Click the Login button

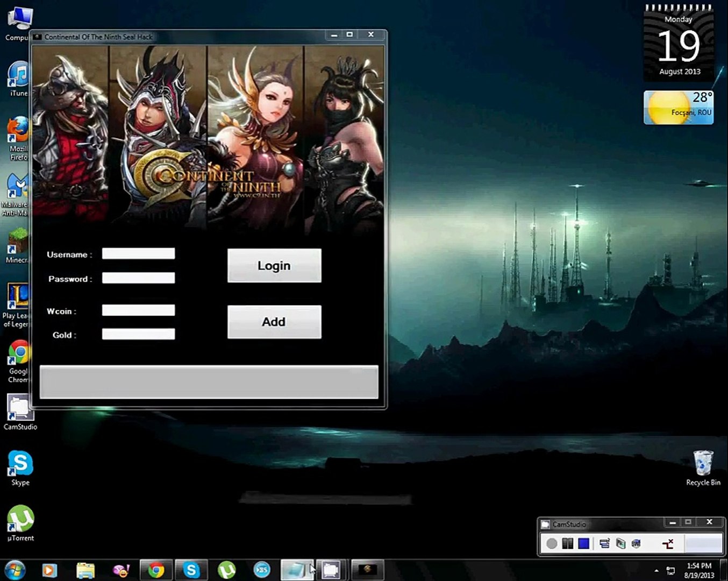click(x=274, y=265)
